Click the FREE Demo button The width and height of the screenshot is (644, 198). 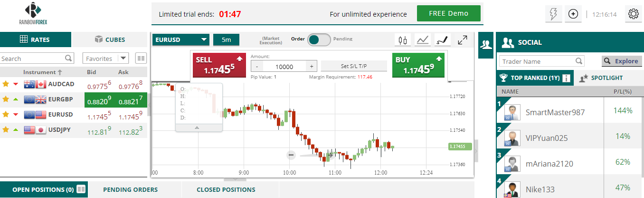tap(448, 13)
